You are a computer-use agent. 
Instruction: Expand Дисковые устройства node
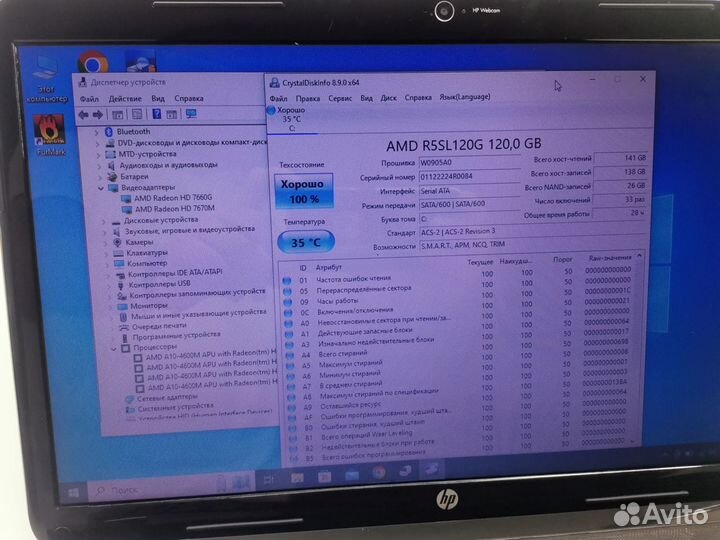point(104,221)
